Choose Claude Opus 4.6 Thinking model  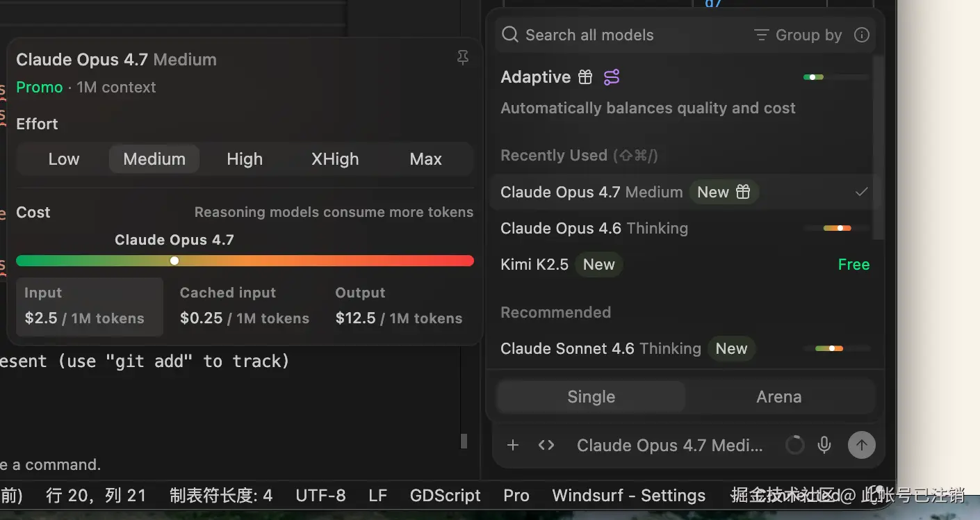point(594,228)
